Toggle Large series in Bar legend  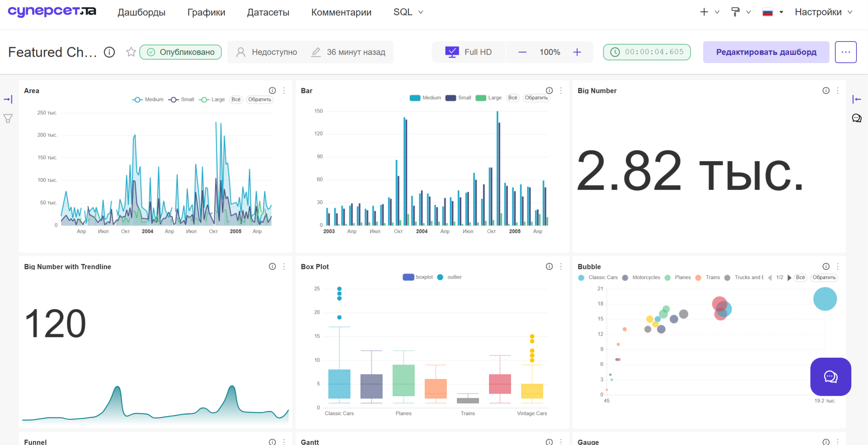pos(489,98)
